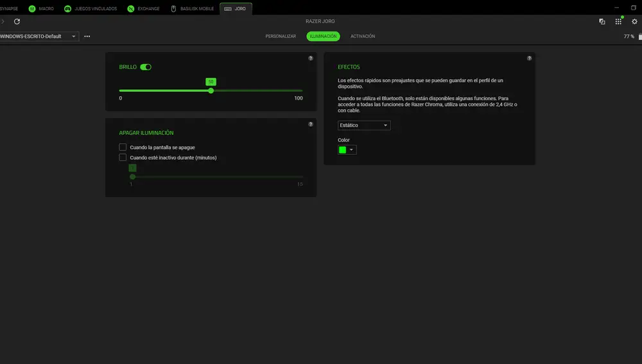Image resolution: width=642 pixels, height=364 pixels.
Task: Open the Macro module tab
Action: point(41,8)
